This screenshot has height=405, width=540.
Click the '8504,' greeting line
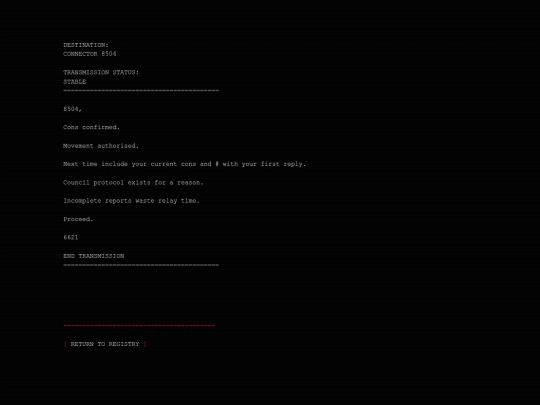[x=72, y=109]
